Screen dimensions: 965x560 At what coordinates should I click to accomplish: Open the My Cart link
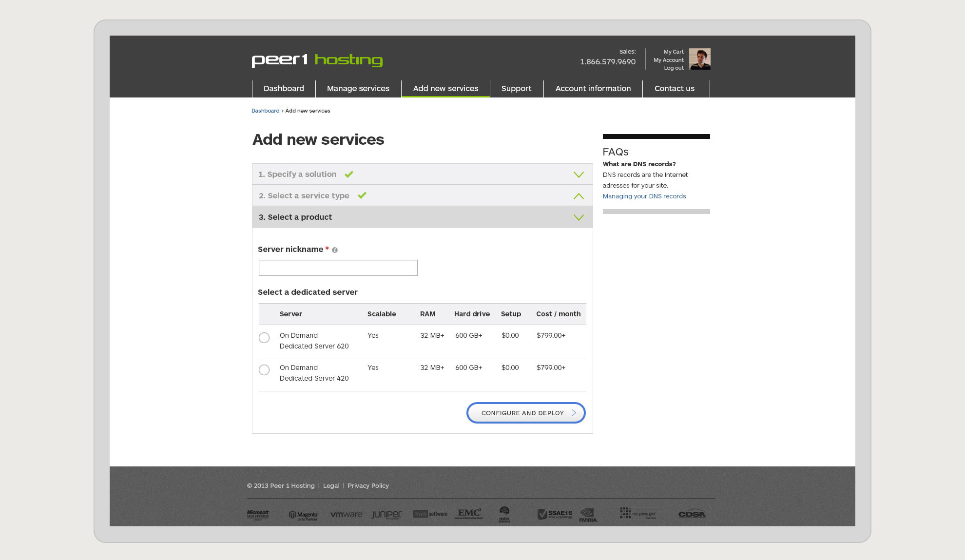pos(674,52)
